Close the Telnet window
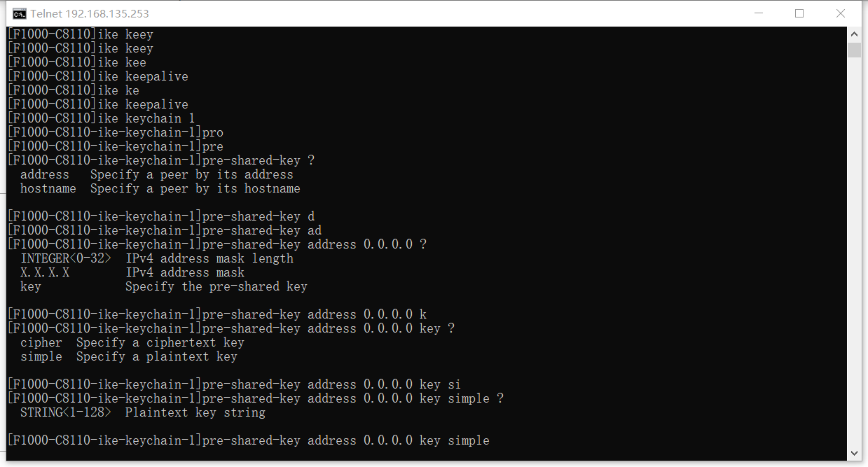 coord(841,13)
